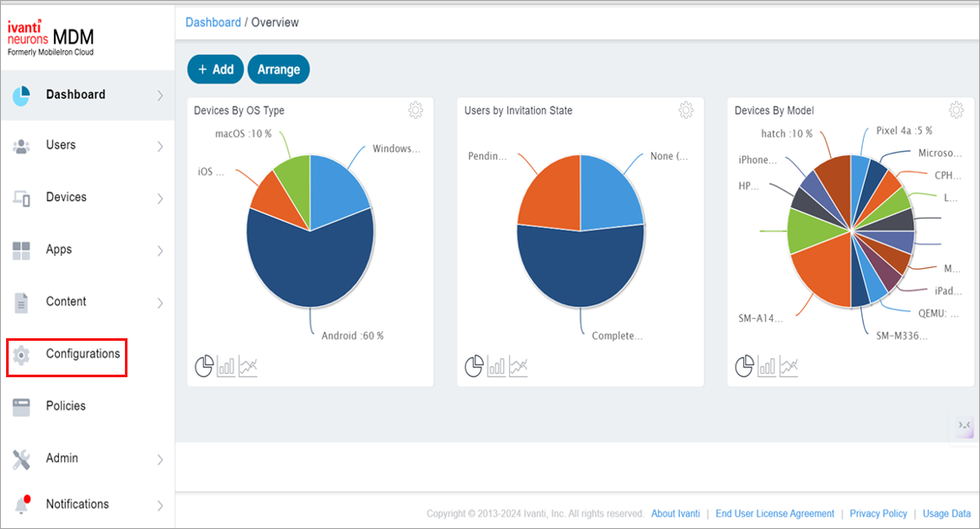Open the Dashboard breadcrumb link
The image size is (980, 529).
[212, 22]
